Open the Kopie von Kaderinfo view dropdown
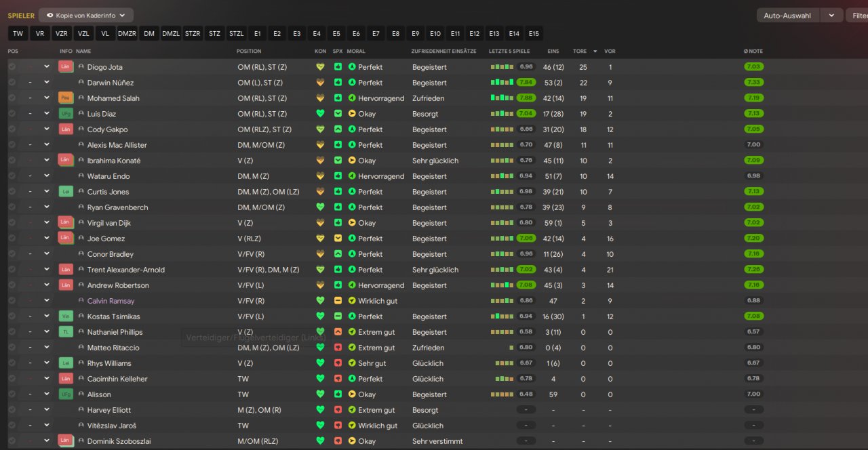The height and width of the screenshot is (450, 868). pos(86,15)
